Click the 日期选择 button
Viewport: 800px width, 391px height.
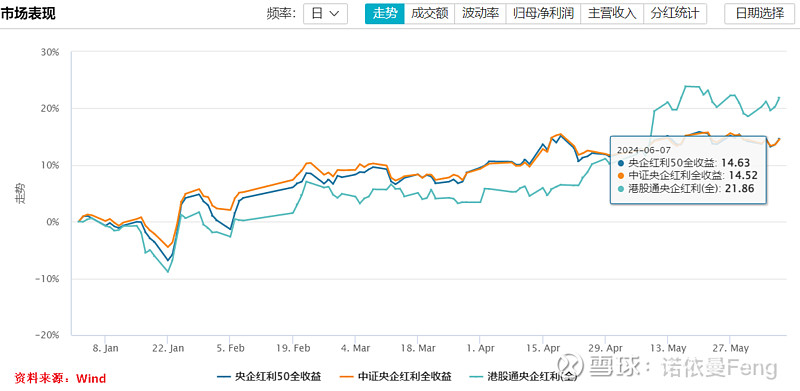coord(759,14)
